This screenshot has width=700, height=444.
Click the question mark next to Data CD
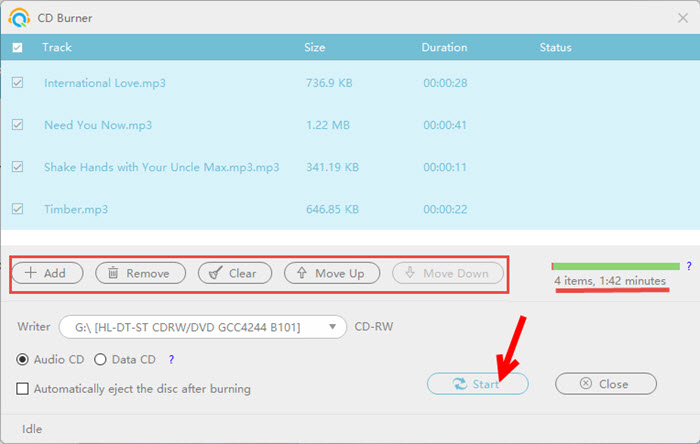click(171, 360)
